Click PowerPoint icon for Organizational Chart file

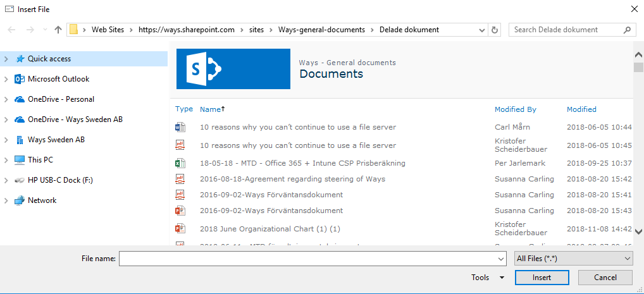pos(180,228)
